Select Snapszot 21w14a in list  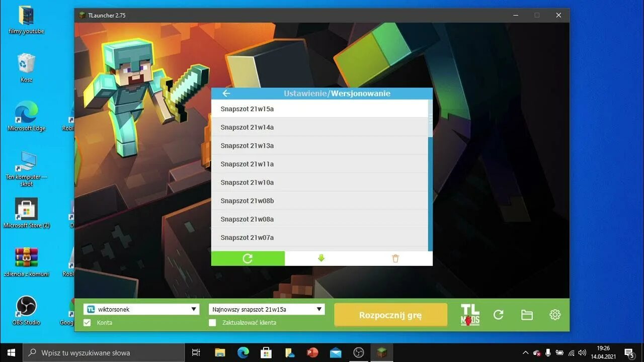319,127
